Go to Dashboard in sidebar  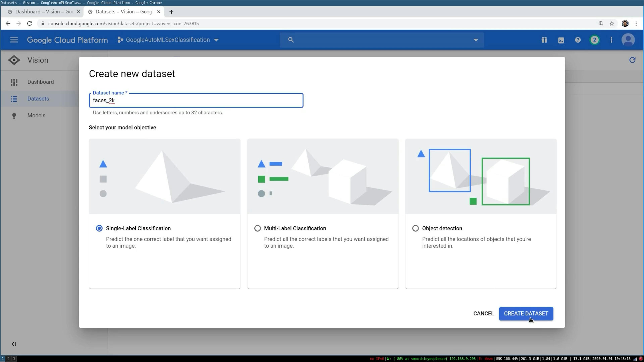pos(40,82)
